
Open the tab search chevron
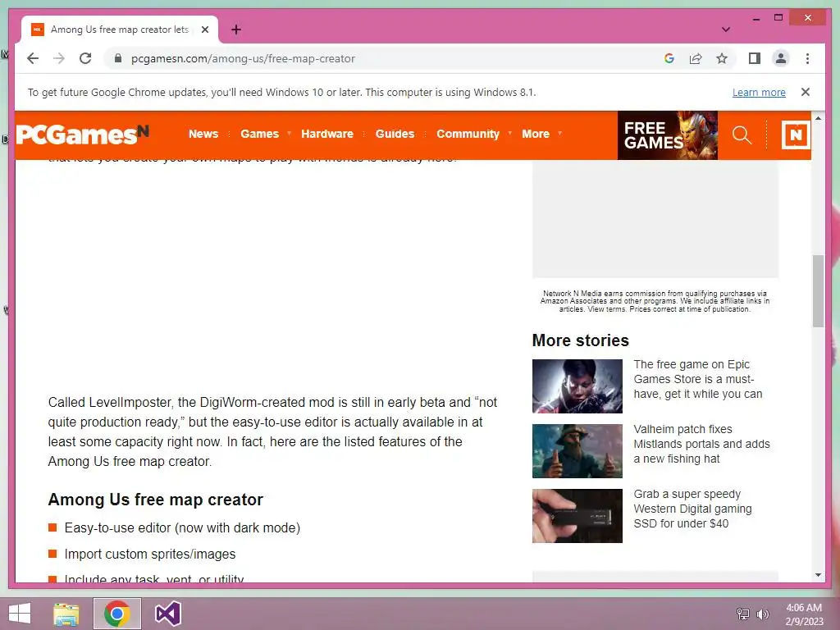(x=726, y=30)
